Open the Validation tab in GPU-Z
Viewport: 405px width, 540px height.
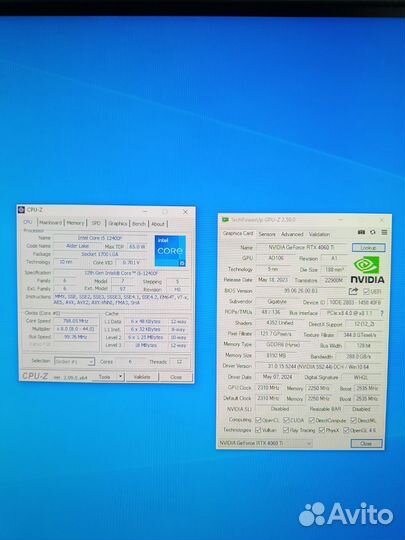(319, 234)
